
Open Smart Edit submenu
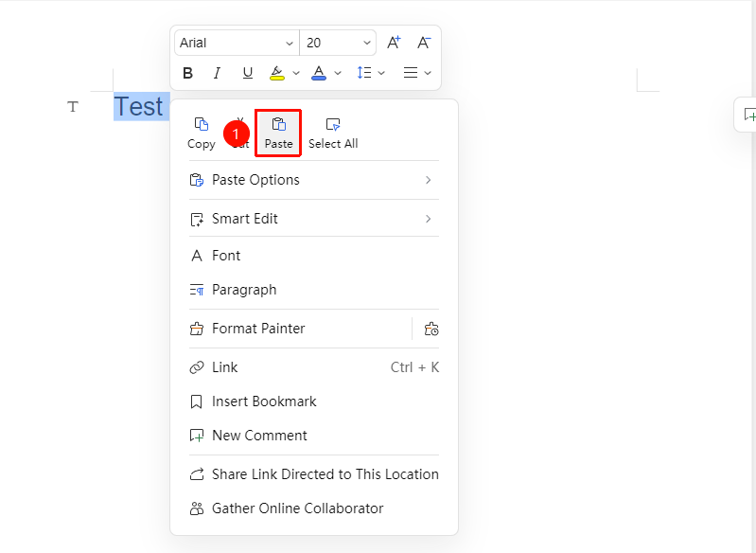[314, 219]
